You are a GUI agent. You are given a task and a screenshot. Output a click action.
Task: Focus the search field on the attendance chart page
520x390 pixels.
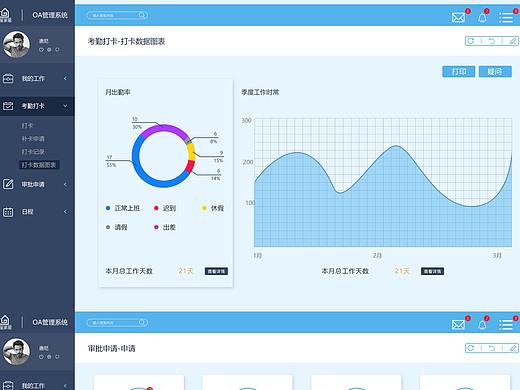117,15
